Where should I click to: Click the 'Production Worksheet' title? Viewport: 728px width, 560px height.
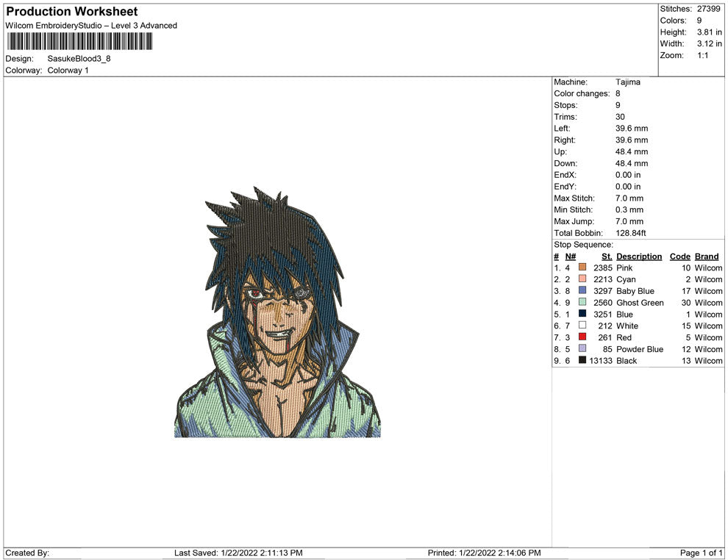[x=72, y=11]
